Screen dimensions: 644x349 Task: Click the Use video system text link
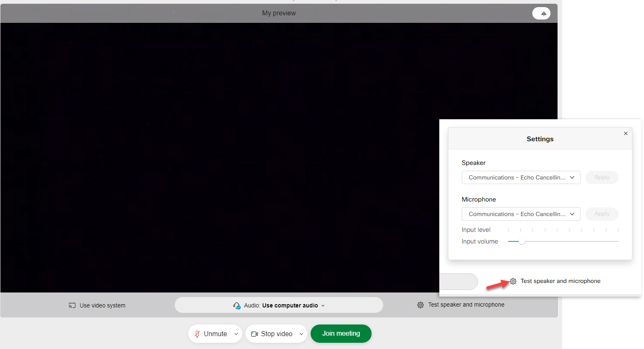pos(103,305)
